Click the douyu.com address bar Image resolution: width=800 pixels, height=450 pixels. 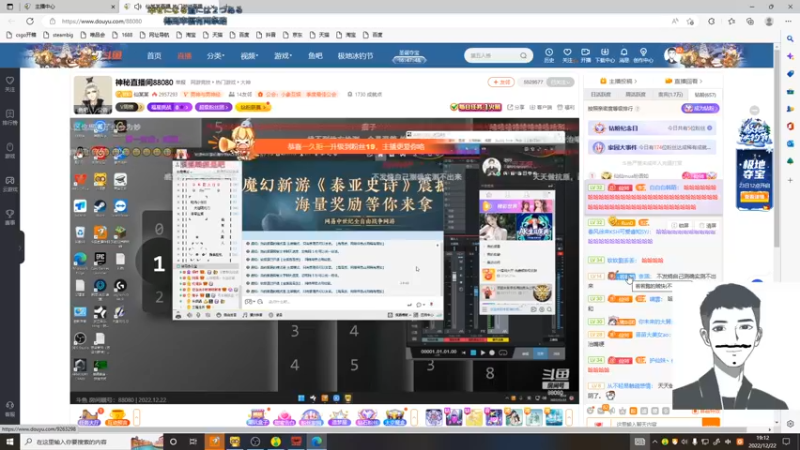pyautogui.click(x=357, y=21)
